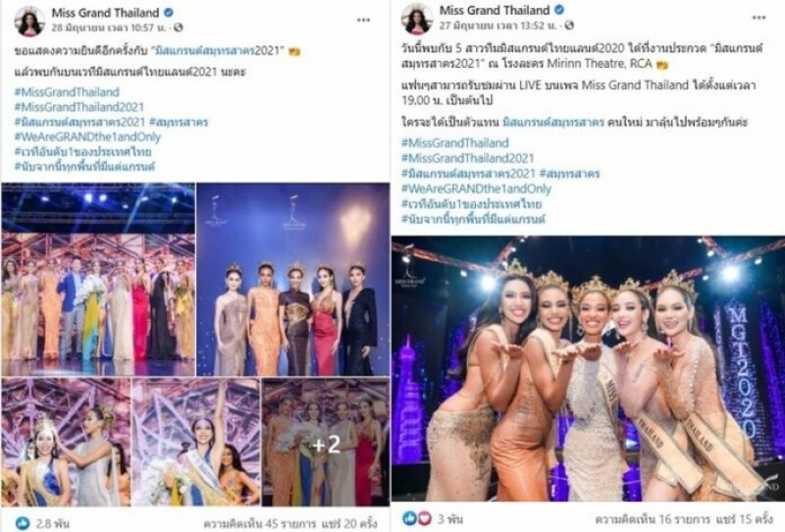The height and width of the screenshot is (532, 785).
Task: Open the Miss Grand Thailand page name on the left post
Action: click(106, 13)
